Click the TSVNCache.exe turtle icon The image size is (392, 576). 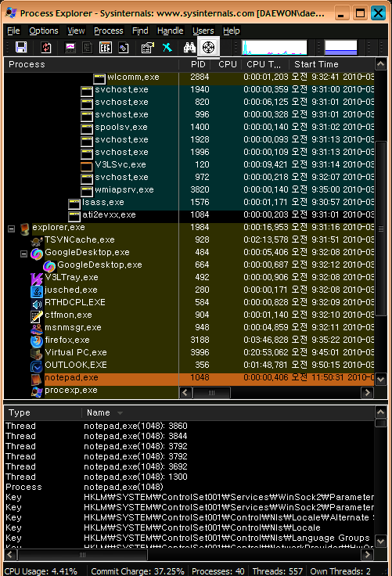37,241
